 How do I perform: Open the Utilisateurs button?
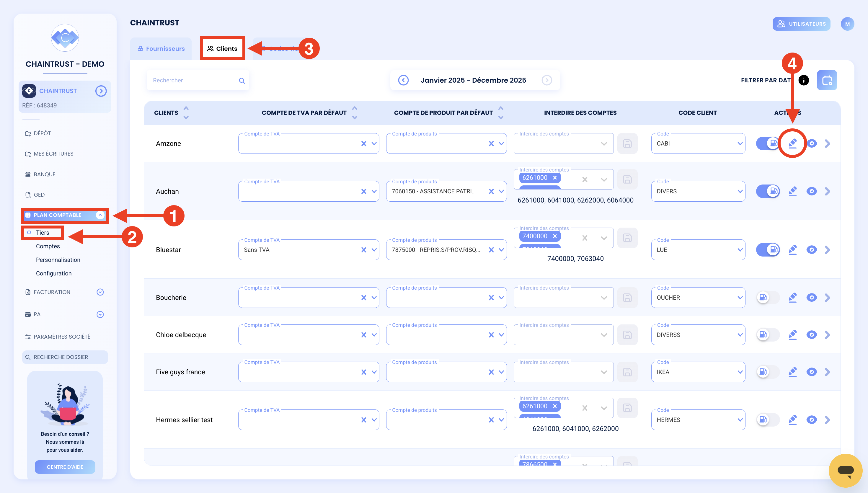coord(801,24)
